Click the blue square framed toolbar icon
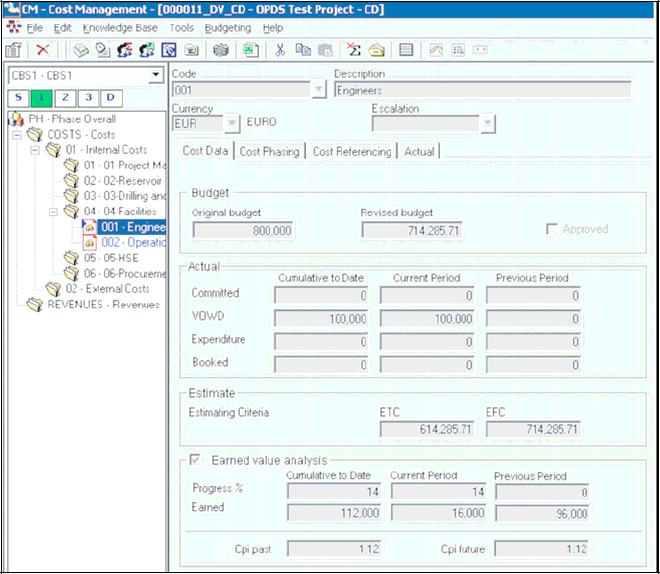The image size is (660, 574). click(x=169, y=50)
